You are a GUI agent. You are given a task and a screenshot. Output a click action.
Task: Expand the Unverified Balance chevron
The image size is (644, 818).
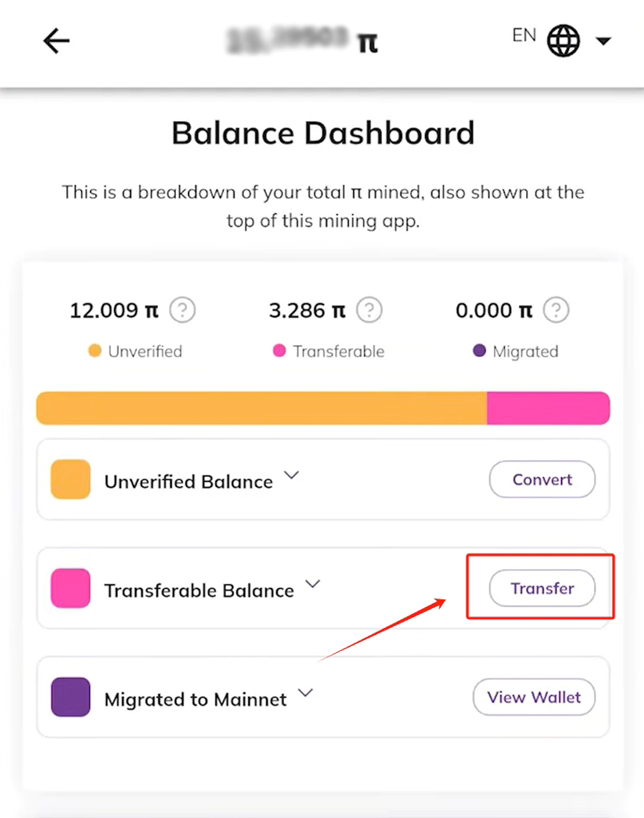point(291,475)
